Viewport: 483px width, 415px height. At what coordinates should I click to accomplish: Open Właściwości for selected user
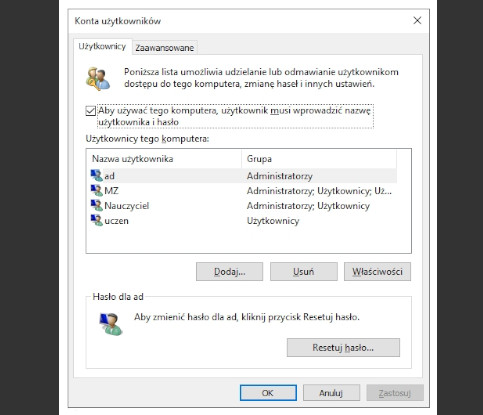click(377, 272)
